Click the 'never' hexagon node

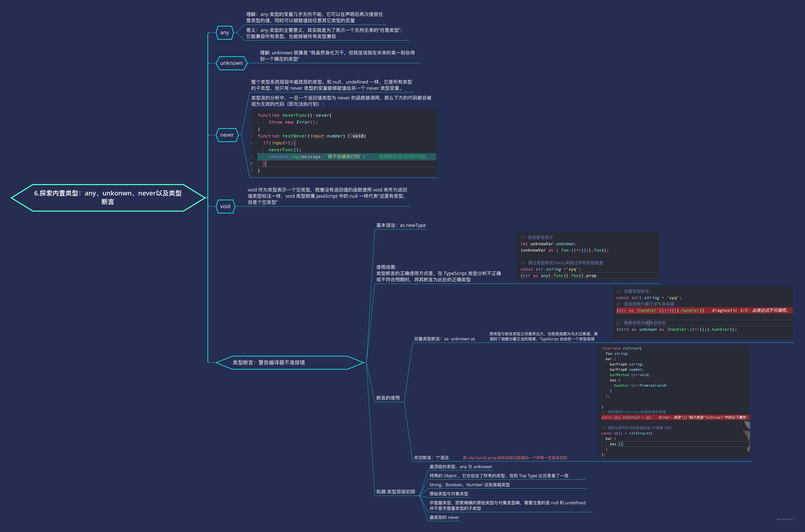[227, 135]
